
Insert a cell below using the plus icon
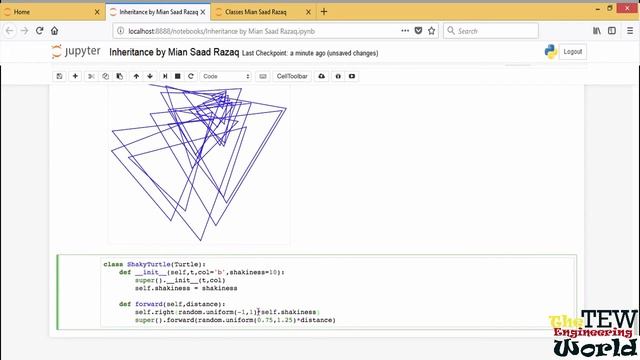pyautogui.click(x=75, y=76)
